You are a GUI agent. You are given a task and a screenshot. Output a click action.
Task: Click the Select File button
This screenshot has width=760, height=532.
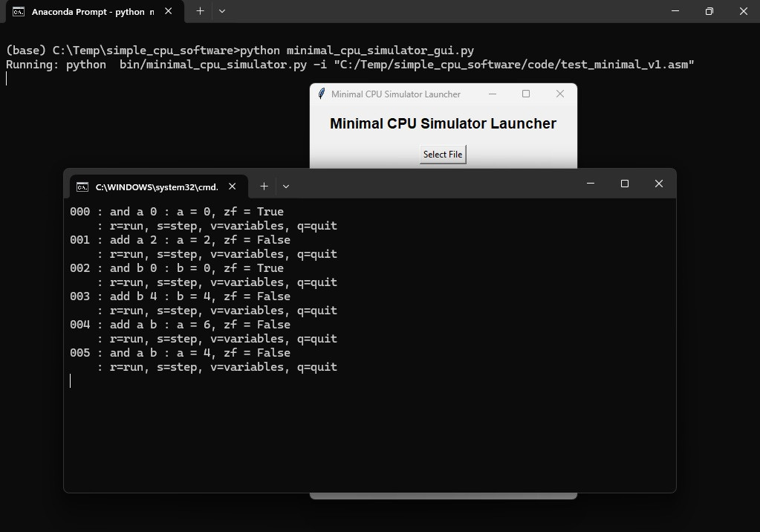(443, 155)
